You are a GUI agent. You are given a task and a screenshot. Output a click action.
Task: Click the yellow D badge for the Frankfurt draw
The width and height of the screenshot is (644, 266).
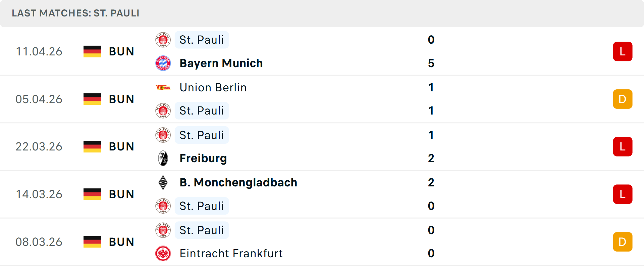(623, 241)
